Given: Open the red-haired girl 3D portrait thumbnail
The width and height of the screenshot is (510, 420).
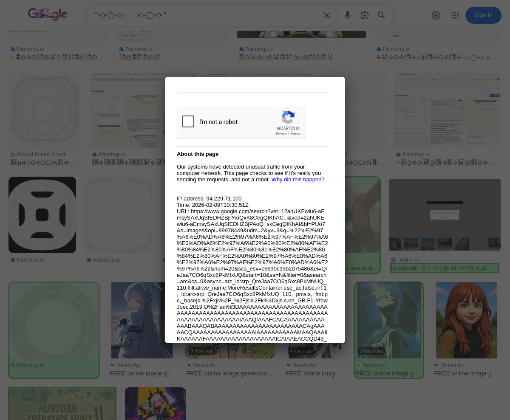Looking at the screenshot, I should pos(466,320).
